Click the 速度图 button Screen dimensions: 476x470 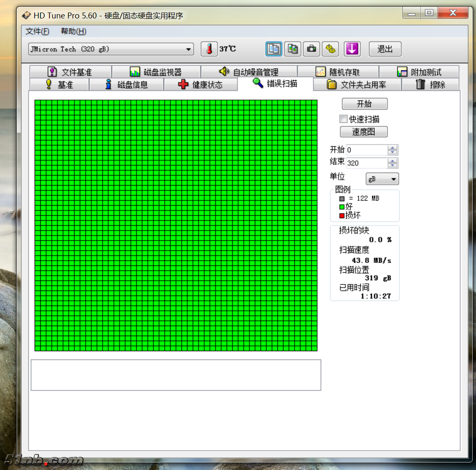pos(363,132)
